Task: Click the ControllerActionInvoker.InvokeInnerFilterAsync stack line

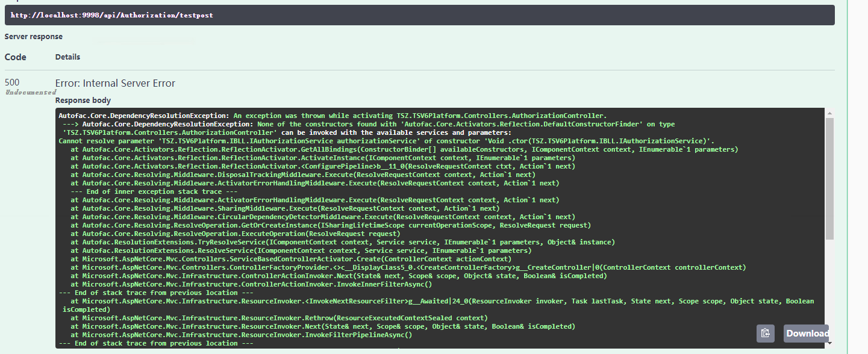Action: coord(251,284)
